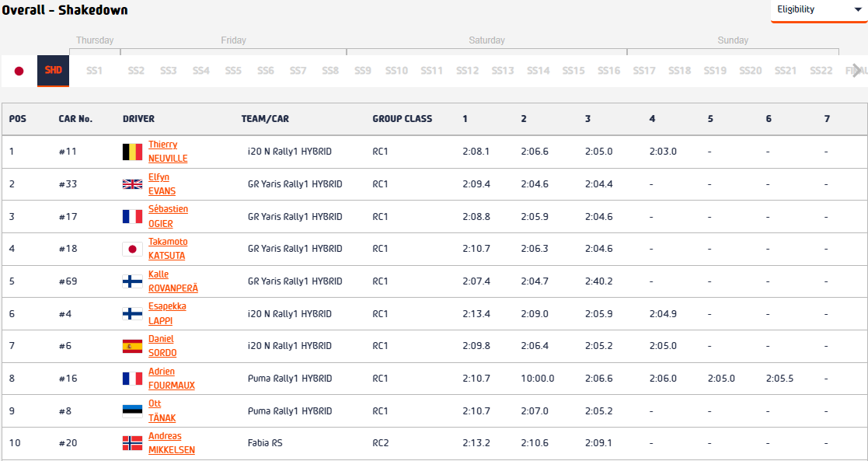The width and height of the screenshot is (868, 461).
Task: Click the Finnish flag beside Rovanperä
Action: [x=132, y=281]
